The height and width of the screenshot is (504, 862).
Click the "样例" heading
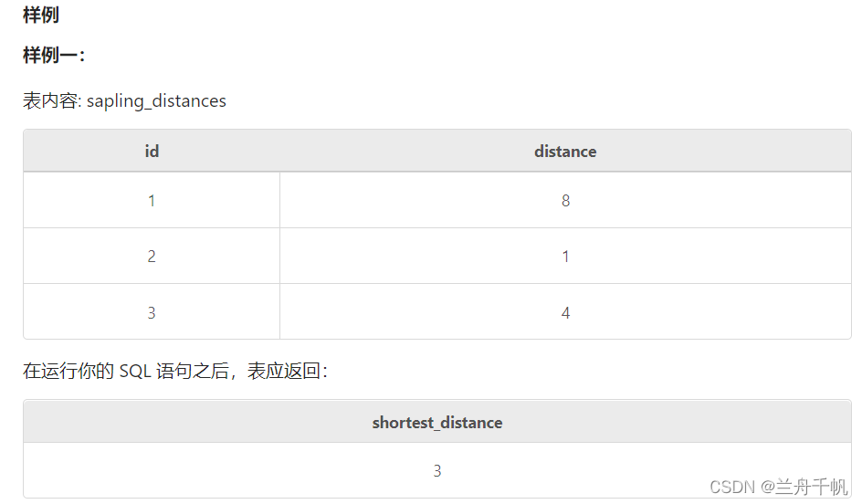41,16
